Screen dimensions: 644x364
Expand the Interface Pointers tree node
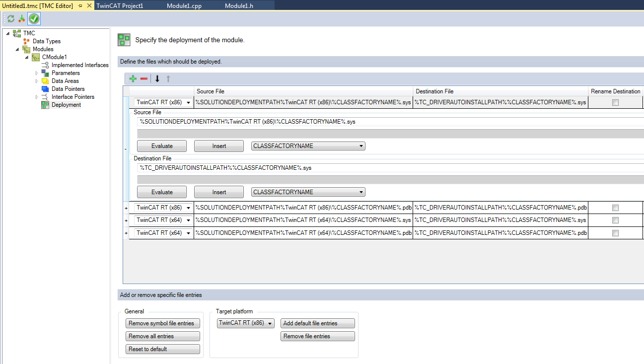pos(37,97)
